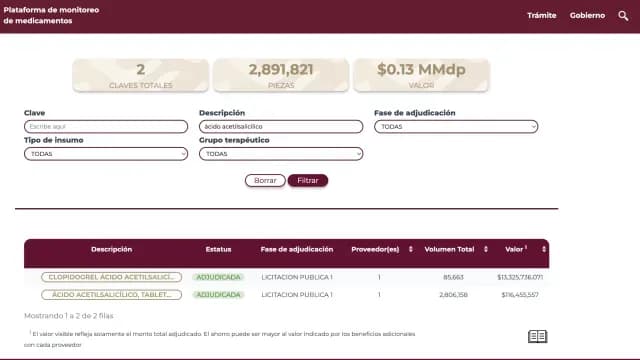640x360 pixels.
Task: Expand the Grupo terapéutico dropdown
Action: coord(281,154)
